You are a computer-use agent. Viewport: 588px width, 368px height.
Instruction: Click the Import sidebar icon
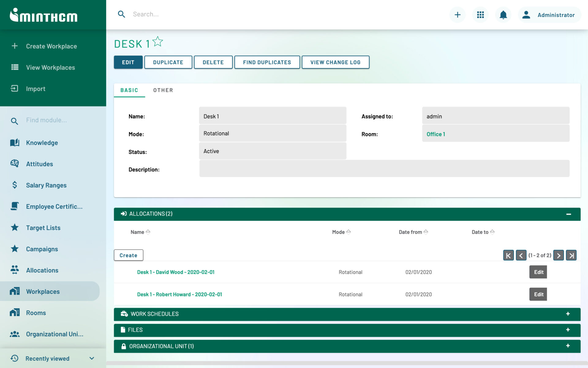(14, 89)
